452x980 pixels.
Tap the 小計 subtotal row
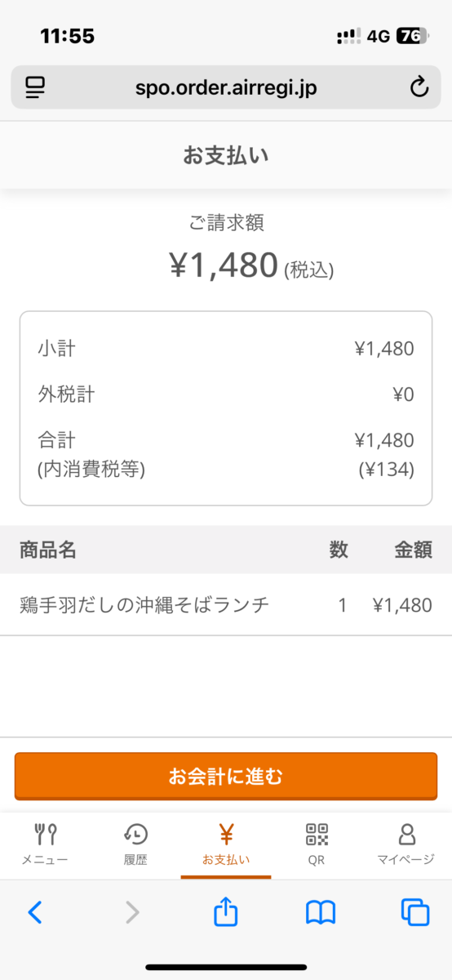pyautogui.click(x=226, y=349)
